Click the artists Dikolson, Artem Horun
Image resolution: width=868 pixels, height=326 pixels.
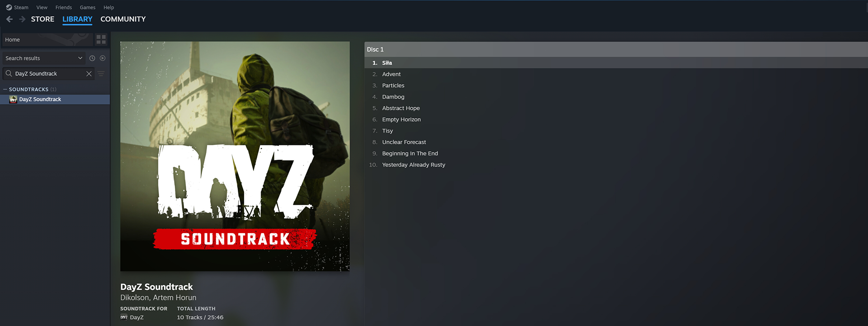tap(158, 297)
